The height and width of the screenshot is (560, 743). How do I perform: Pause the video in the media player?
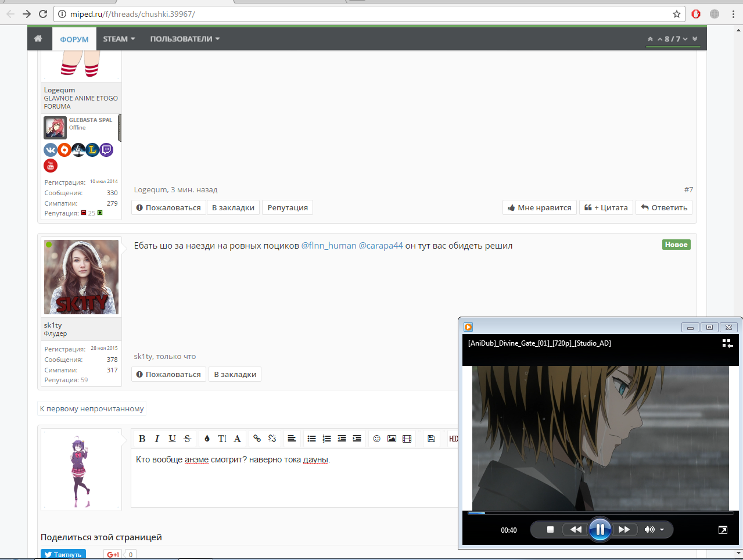point(600,529)
